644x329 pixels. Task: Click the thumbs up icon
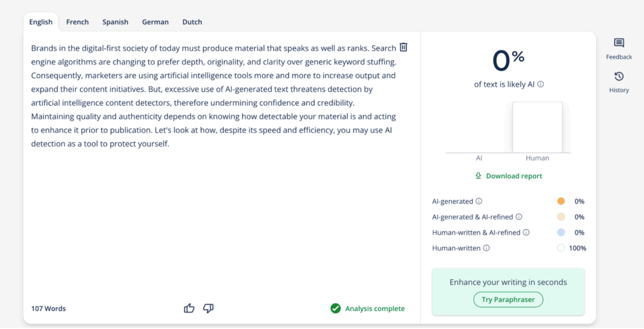pyautogui.click(x=189, y=308)
